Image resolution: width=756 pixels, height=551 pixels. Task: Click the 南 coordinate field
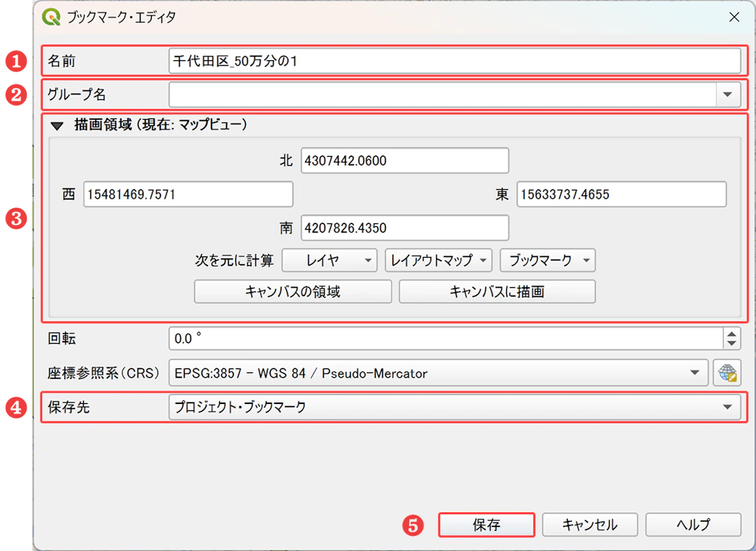[405, 228]
